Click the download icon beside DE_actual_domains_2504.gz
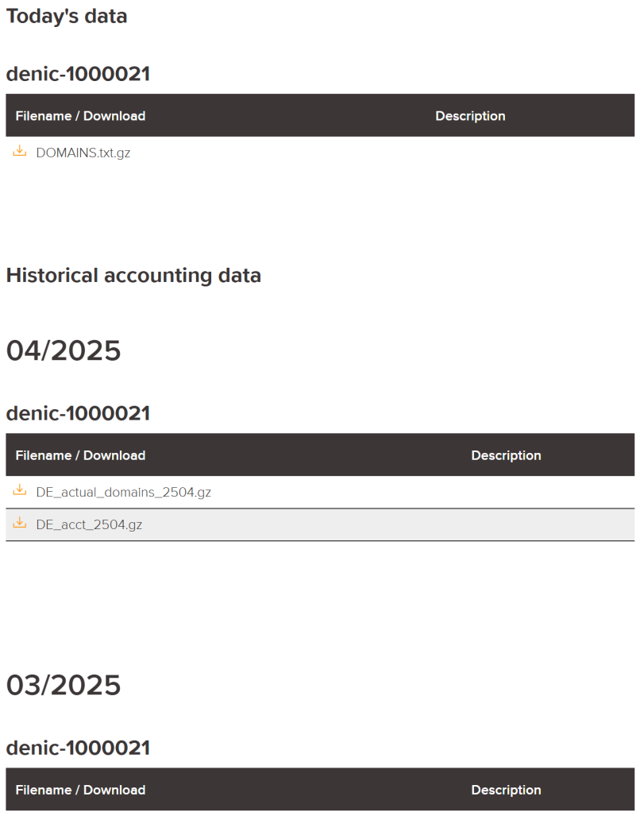Screen dimensions: 644x816 pos(20,491)
